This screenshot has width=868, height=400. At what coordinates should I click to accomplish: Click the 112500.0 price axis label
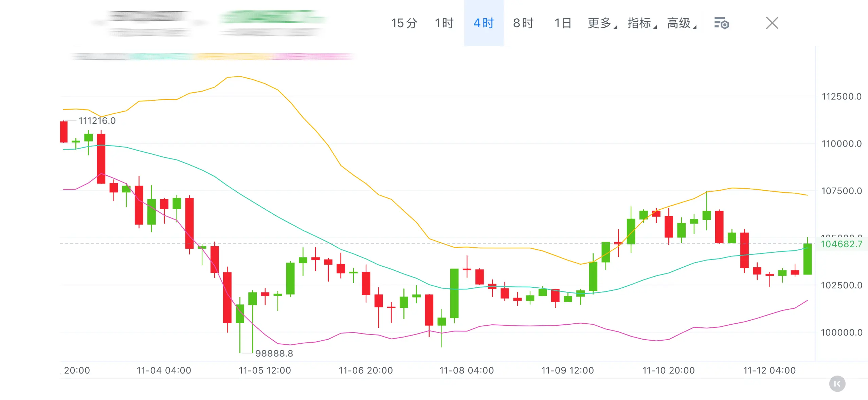click(x=841, y=97)
